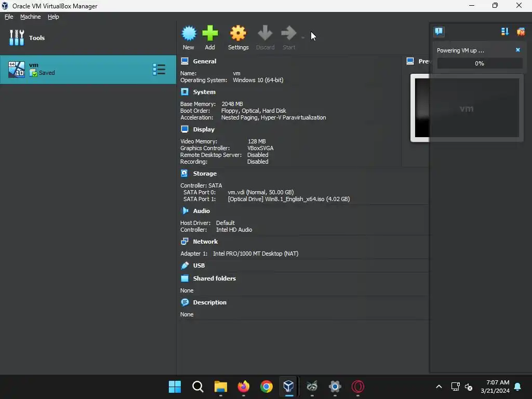
Task: Open File Explorer from the taskbar
Action: pyautogui.click(x=220, y=387)
